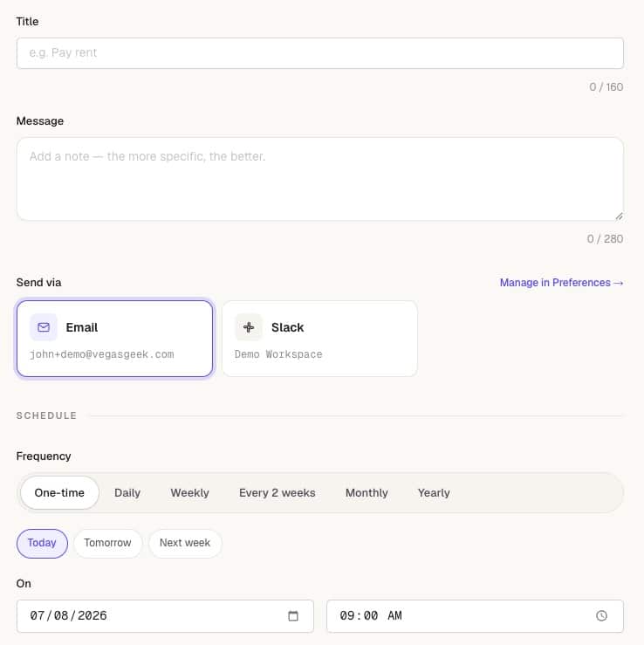Click the Demo Workspace text
Screen dimensions: 644x645
(x=278, y=354)
